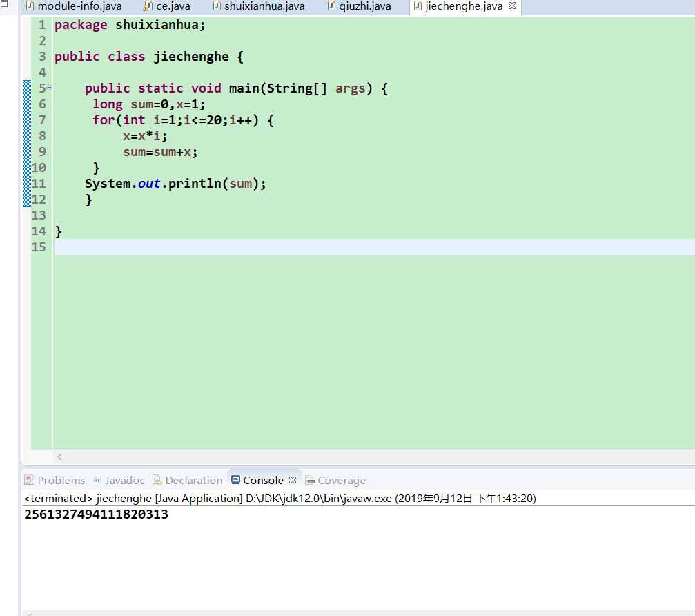Collapse the main method fold marker
The height and width of the screenshot is (616, 695).
point(49,88)
